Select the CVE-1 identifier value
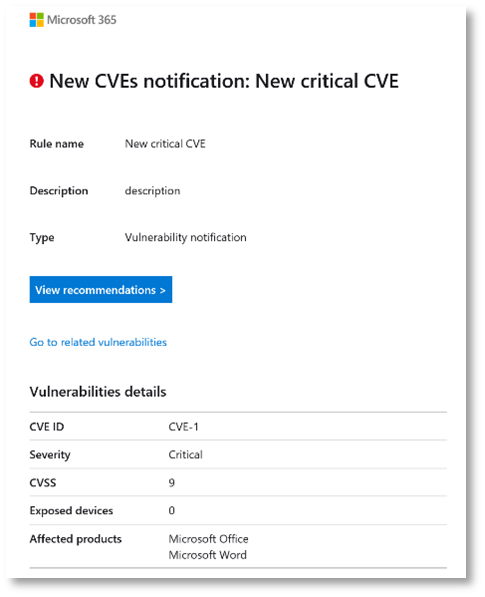This screenshot has width=485, height=597. 183,427
